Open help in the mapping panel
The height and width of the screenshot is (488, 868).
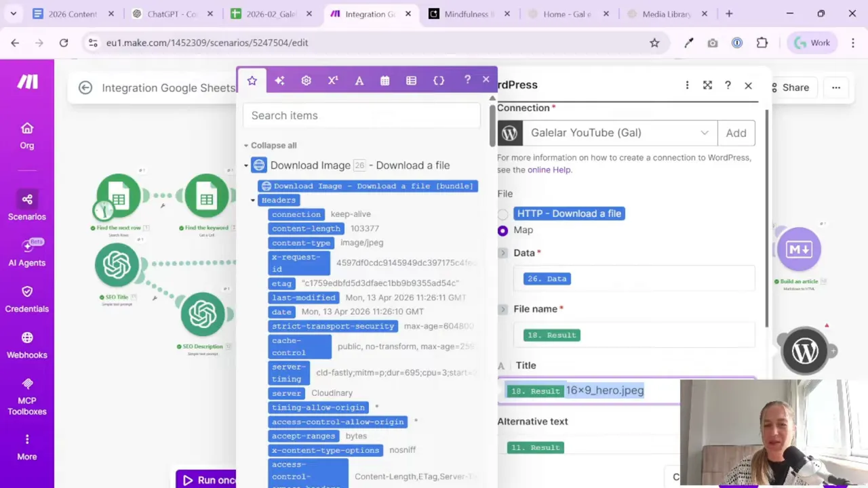pos(467,79)
